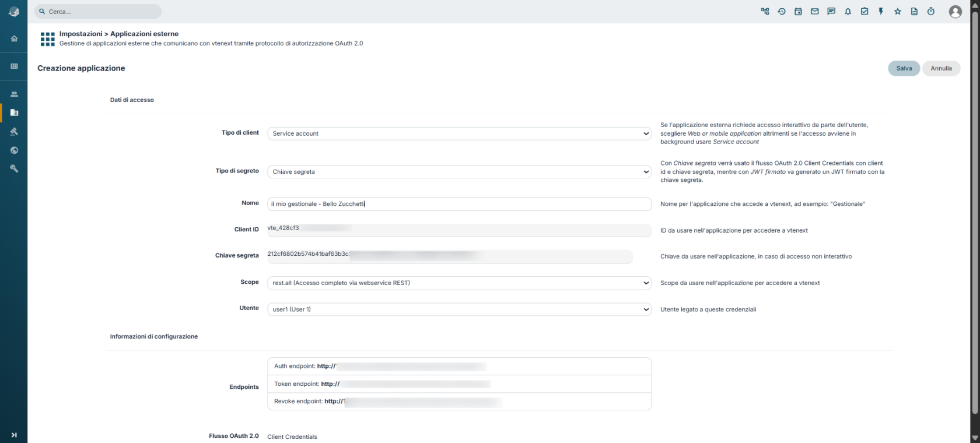The height and width of the screenshot is (443, 980).
Task: Open the Scope dropdown
Action: 459,283
